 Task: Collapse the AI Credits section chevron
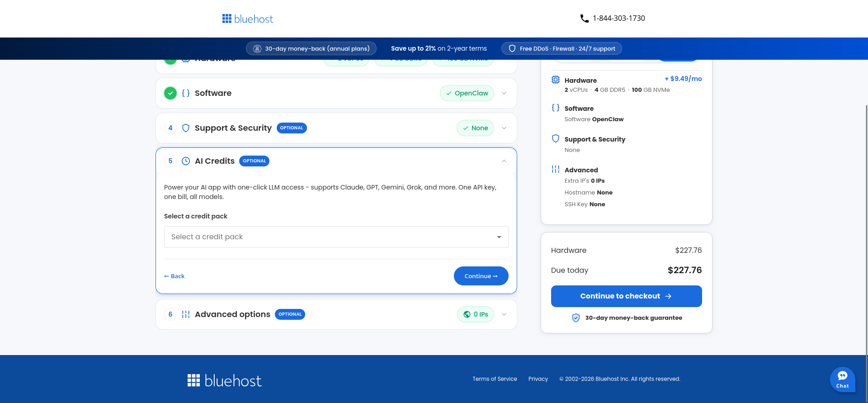click(x=504, y=161)
